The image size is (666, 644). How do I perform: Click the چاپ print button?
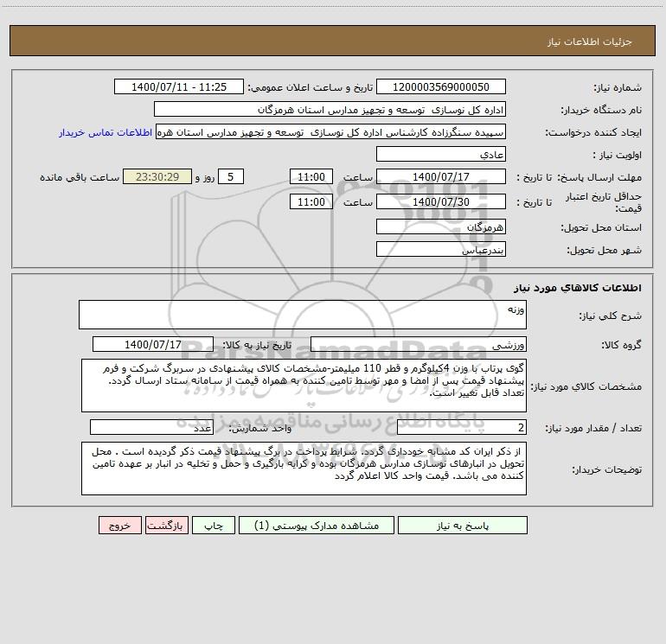[214, 525]
